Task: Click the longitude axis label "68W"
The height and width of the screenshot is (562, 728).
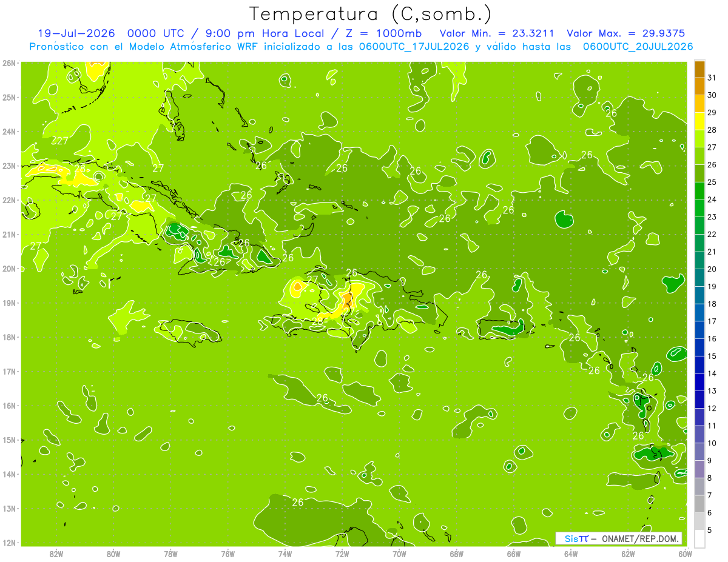Action: point(456,554)
